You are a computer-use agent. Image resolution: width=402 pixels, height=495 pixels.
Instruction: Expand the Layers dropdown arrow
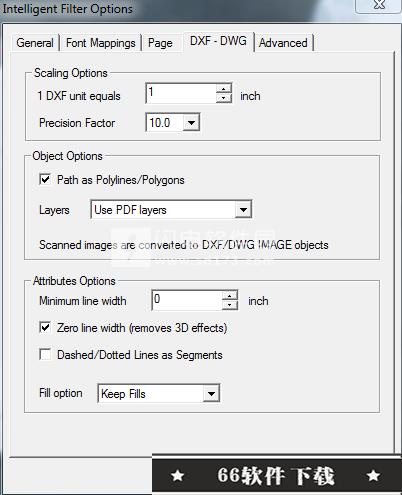tap(243, 210)
